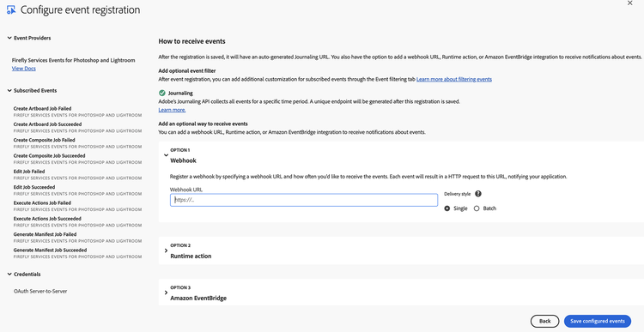Open the Delivery style help icon
This screenshot has width=644, height=332.
(x=478, y=194)
